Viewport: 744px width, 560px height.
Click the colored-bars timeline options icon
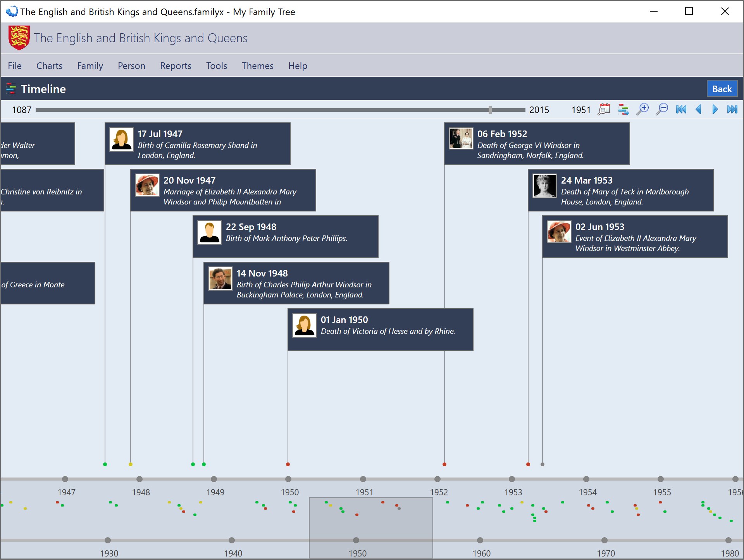tap(623, 110)
